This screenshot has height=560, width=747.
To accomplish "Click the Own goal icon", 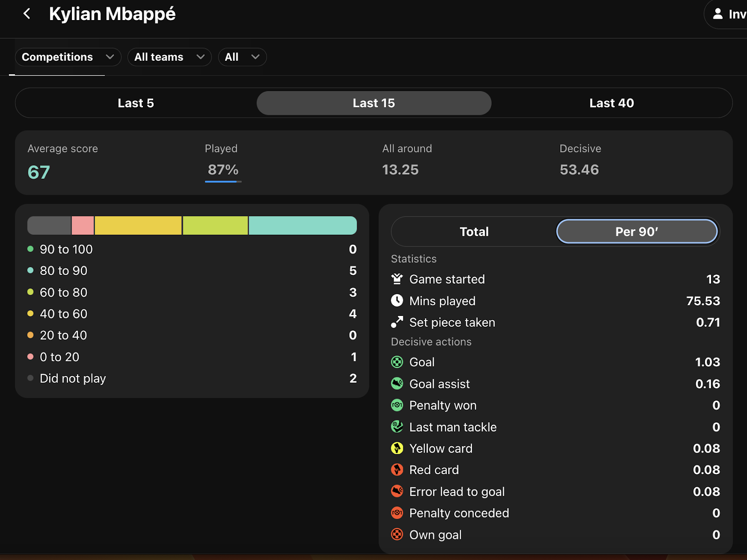I will pyautogui.click(x=397, y=534).
